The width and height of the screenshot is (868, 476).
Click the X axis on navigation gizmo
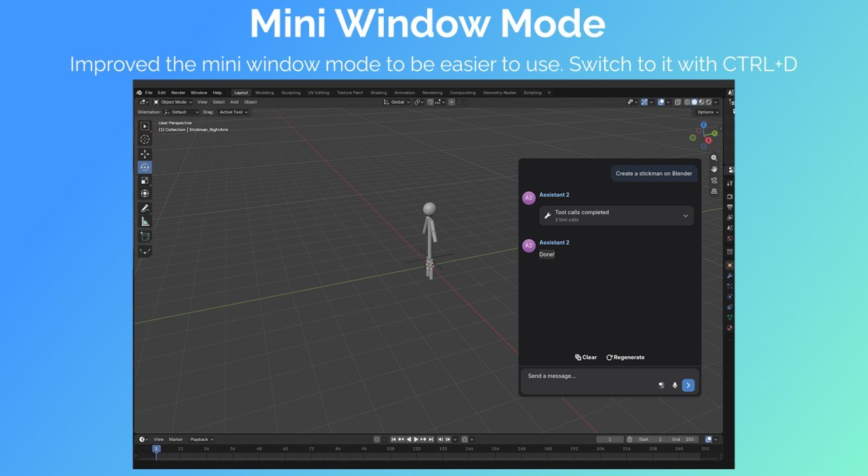pos(709,140)
